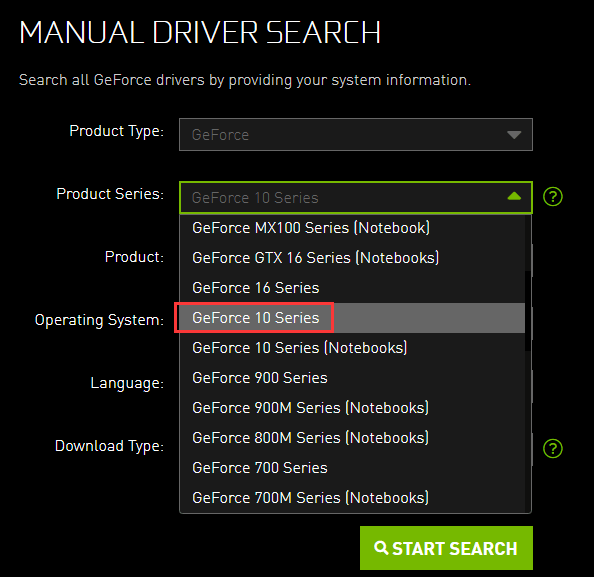Click the dropdown list scrollbar thumb
Screen dimensions: 594x577
528,311
